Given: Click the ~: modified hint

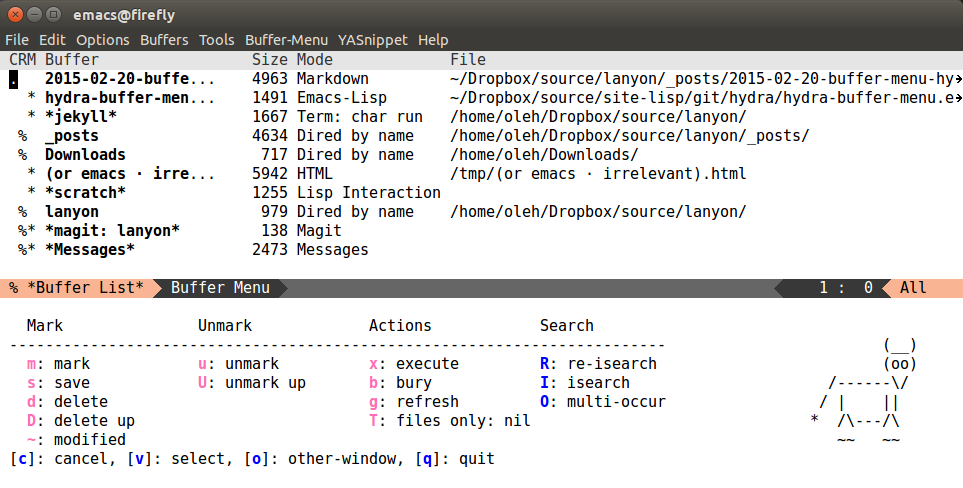Looking at the screenshot, I should [76, 440].
